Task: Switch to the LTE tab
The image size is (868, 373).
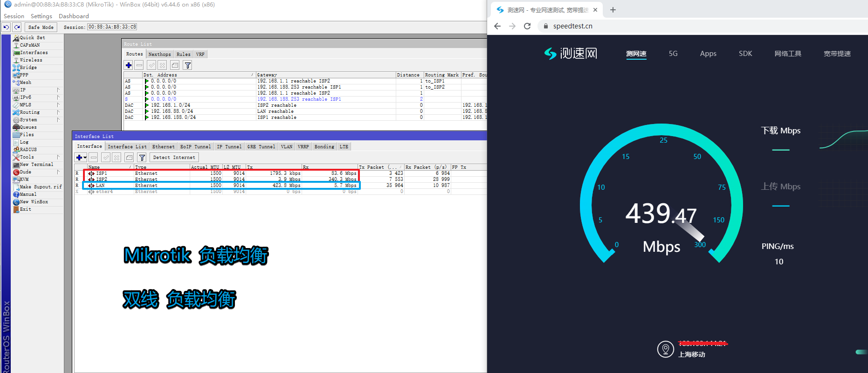Action: click(344, 147)
